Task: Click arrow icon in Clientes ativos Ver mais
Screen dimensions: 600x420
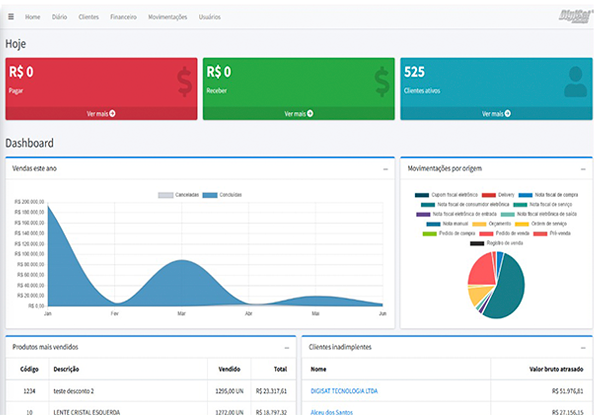Action: pyautogui.click(x=507, y=114)
